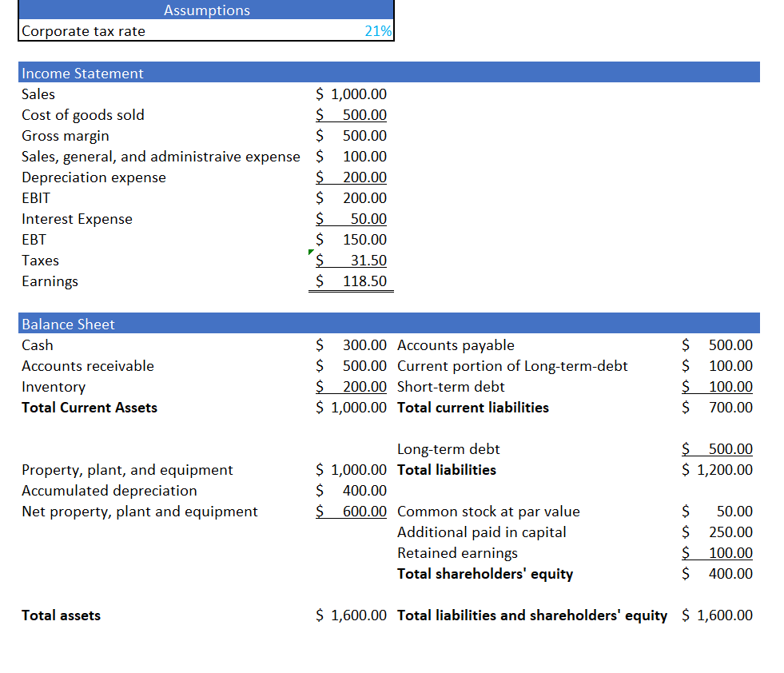Click the EBIT label cell

[34, 197]
